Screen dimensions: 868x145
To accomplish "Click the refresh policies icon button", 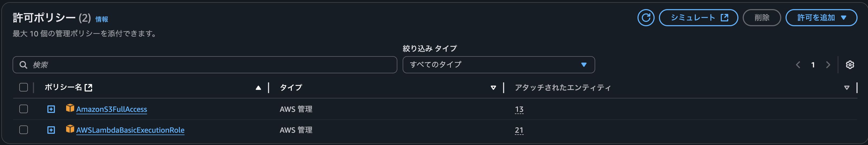I will 646,18.
